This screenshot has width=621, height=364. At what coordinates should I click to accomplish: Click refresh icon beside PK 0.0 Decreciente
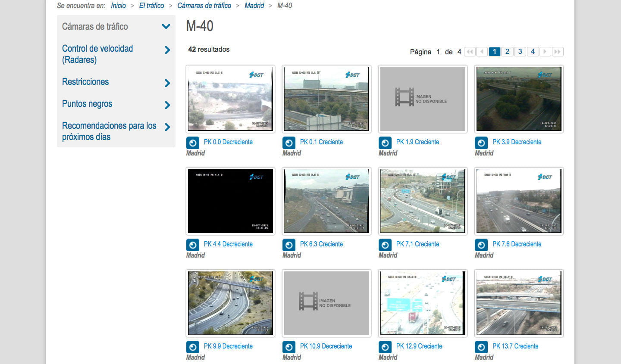pos(193,143)
